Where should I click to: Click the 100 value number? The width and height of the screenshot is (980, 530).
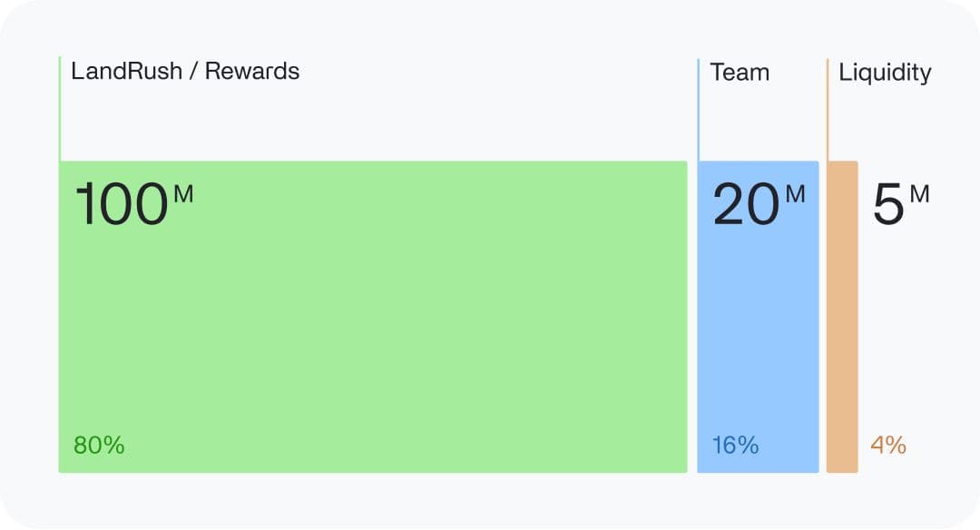121,204
